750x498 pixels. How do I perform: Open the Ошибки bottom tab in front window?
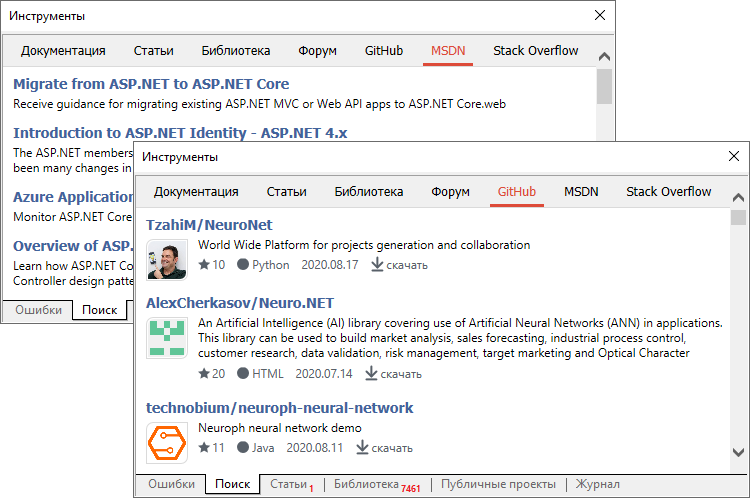(x=171, y=484)
